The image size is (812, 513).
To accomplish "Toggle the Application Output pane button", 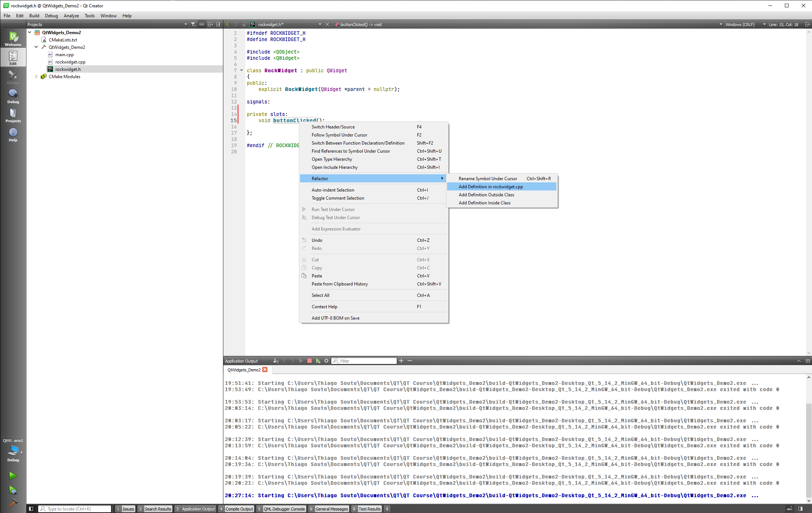I will (195, 509).
